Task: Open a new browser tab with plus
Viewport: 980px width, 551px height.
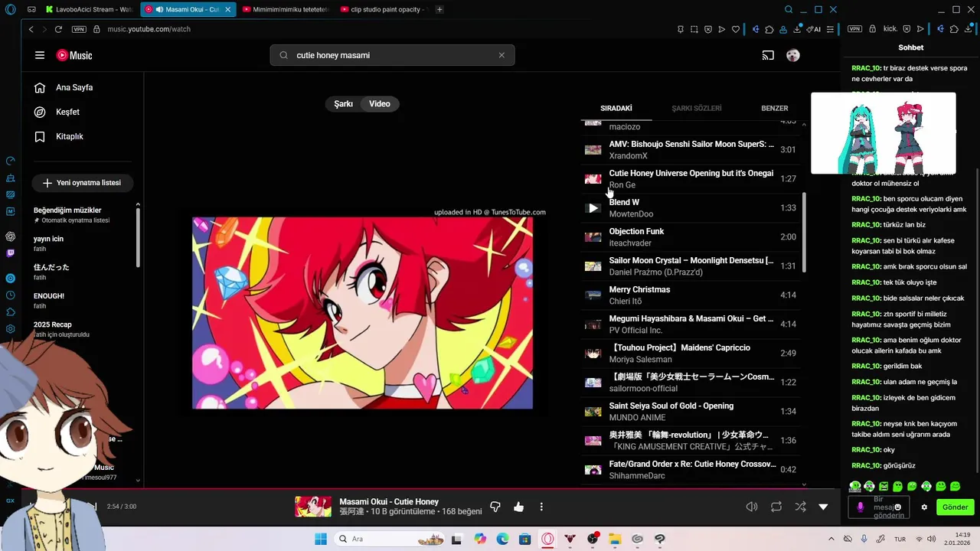Action: coord(439,9)
